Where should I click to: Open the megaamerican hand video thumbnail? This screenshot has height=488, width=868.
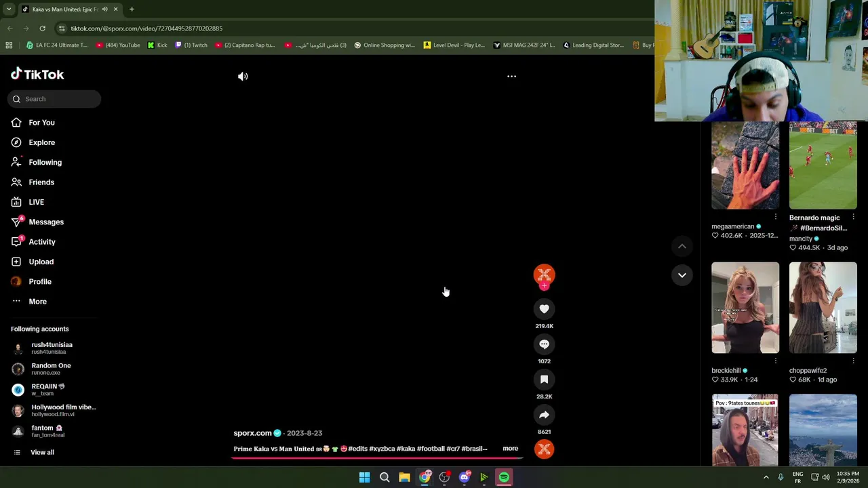pyautogui.click(x=745, y=166)
